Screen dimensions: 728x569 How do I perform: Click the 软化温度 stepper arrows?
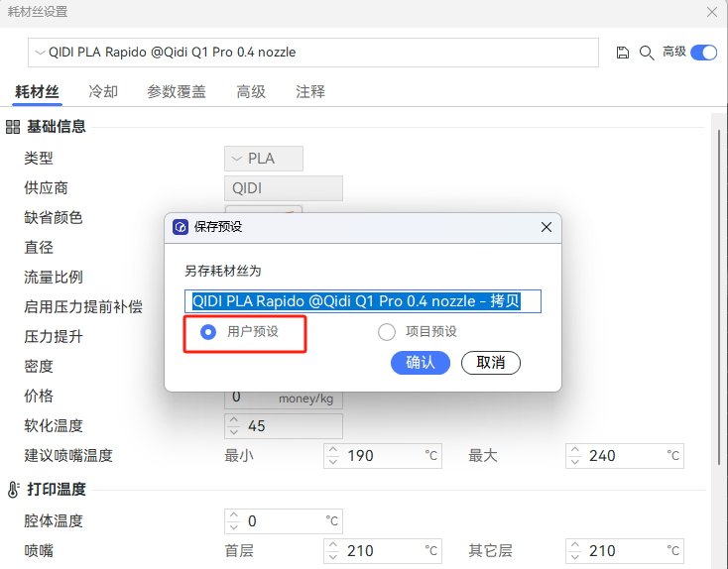point(234,426)
